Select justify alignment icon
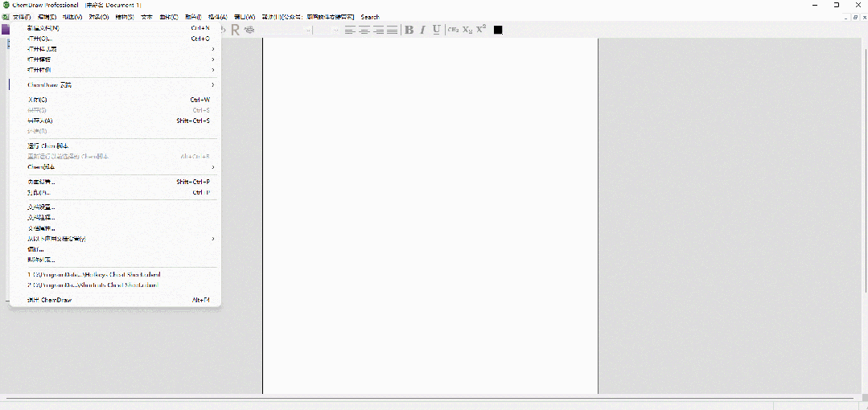 click(392, 30)
